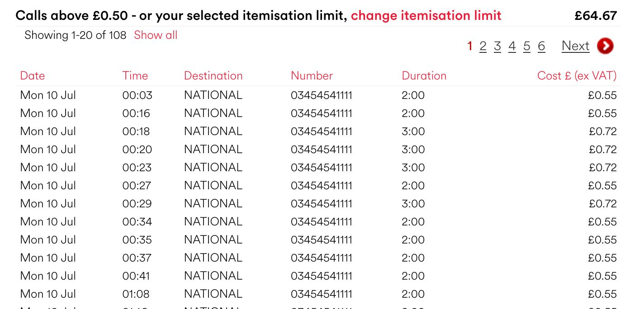Click the red Next arrow icon
Viewport: 644px width, 309px height.
pos(605,46)
